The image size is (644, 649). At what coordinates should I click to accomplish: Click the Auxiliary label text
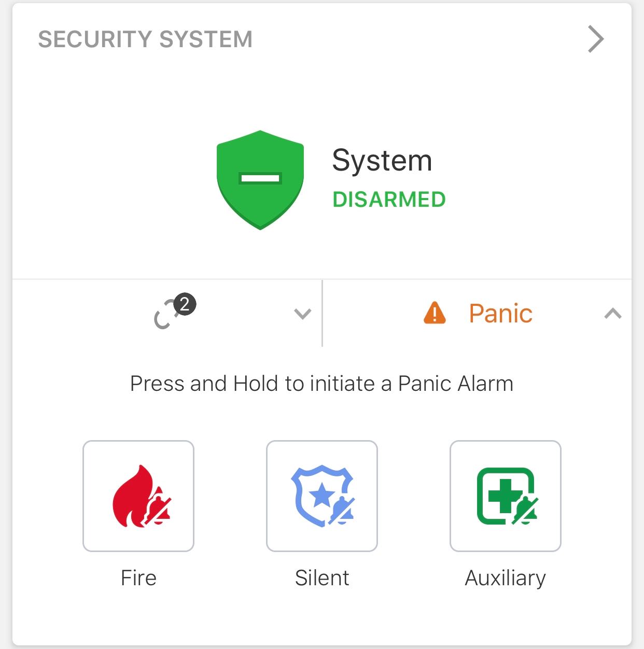[x=506, y=578]
